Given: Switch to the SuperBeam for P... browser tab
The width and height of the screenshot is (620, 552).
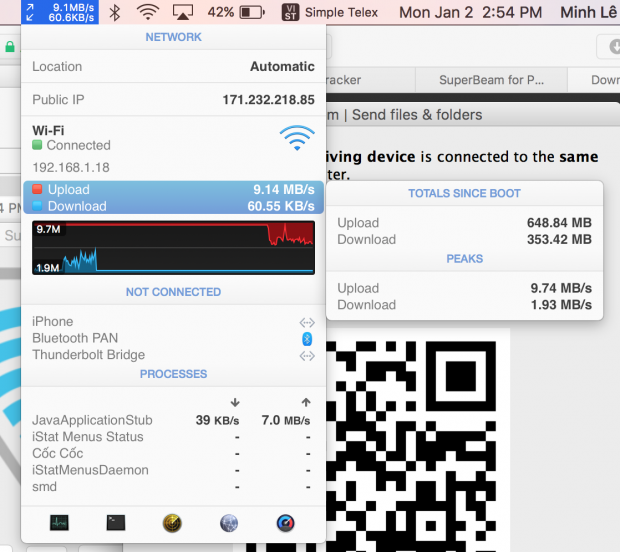Looking at the screenshot, I should pos(491,80).
